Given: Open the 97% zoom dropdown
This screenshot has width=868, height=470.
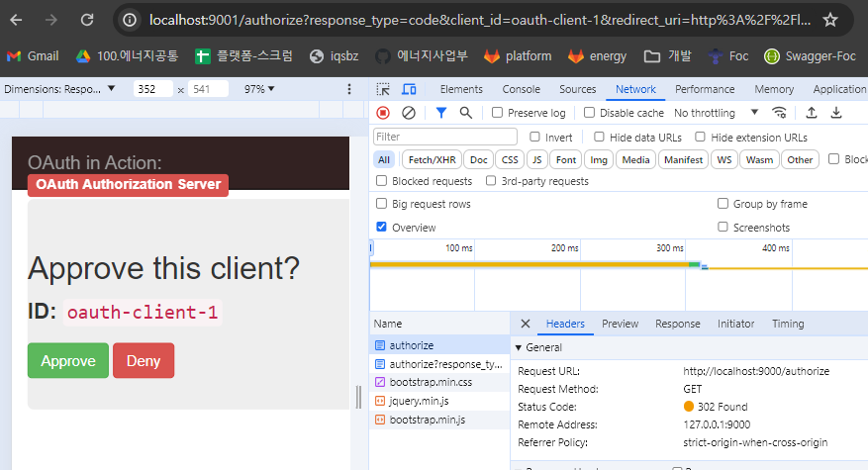Looking at the screenshot, I should pos(259,89).
